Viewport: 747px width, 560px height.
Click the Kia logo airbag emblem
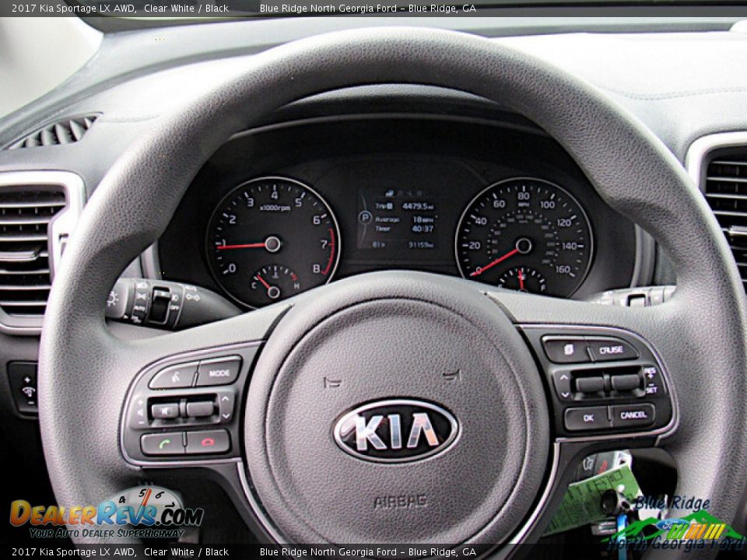tap(396, 431)
